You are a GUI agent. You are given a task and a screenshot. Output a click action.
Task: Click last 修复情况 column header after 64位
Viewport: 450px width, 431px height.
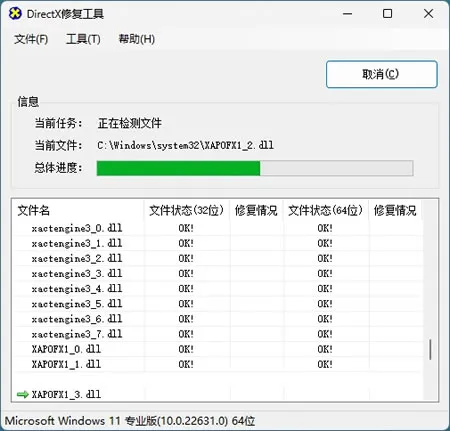[x=395, y=210]
